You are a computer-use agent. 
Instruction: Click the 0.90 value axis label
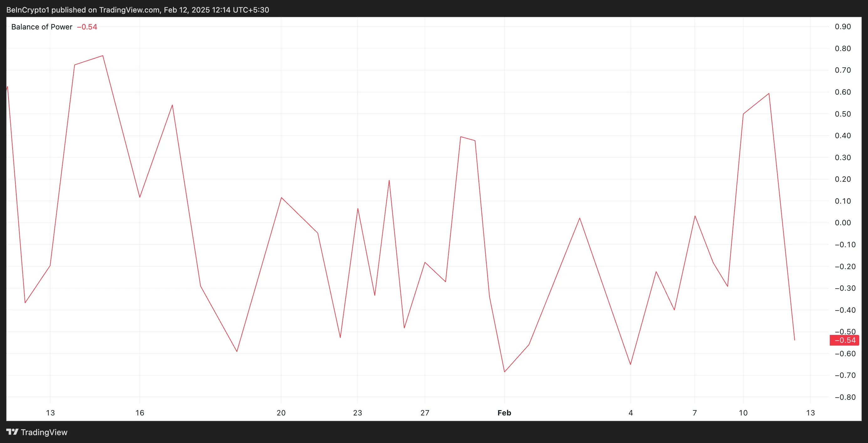[843, 27]
